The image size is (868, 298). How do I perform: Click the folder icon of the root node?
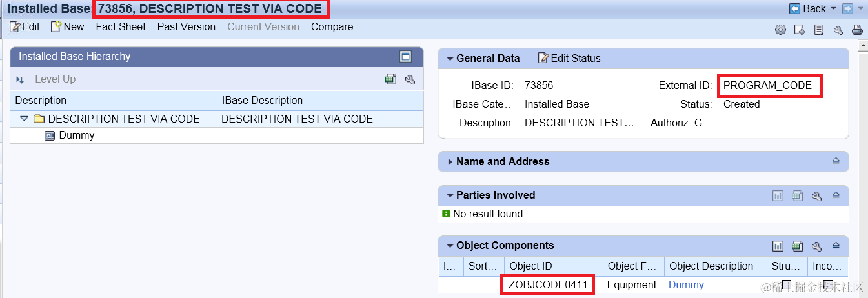click(x=39, y=119)
